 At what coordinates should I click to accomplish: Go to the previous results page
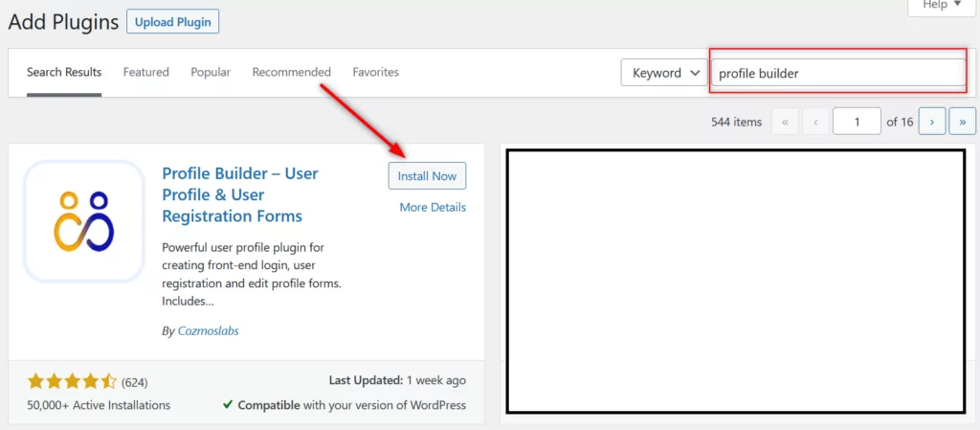click(815, 122)
